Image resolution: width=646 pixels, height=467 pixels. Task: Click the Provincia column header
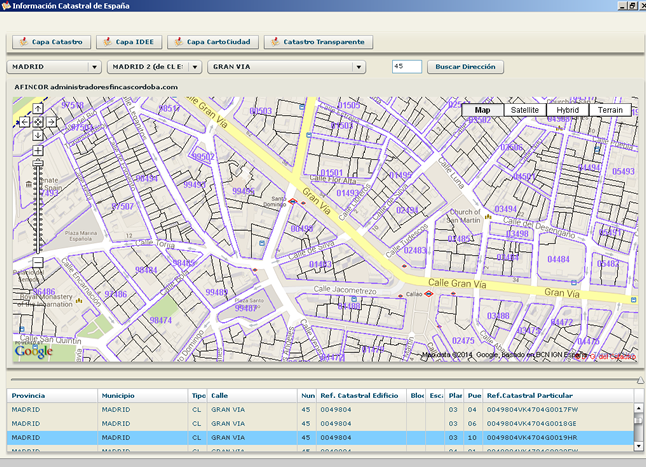click(x=52, y=396)
